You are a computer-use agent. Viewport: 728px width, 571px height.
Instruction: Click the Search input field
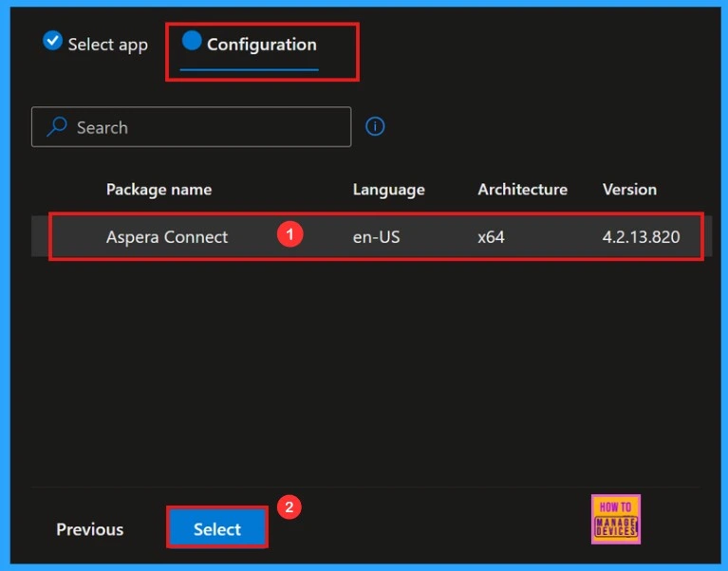[192, 127]
